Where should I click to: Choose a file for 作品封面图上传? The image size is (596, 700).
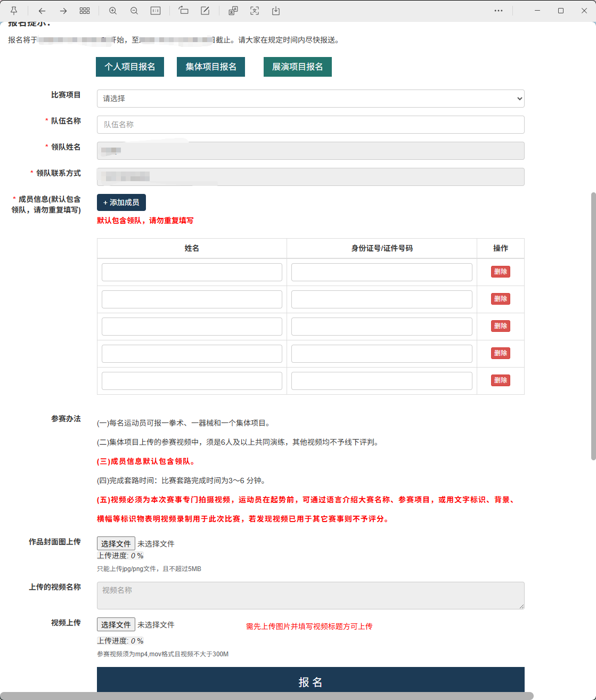[x=116, y=543]
